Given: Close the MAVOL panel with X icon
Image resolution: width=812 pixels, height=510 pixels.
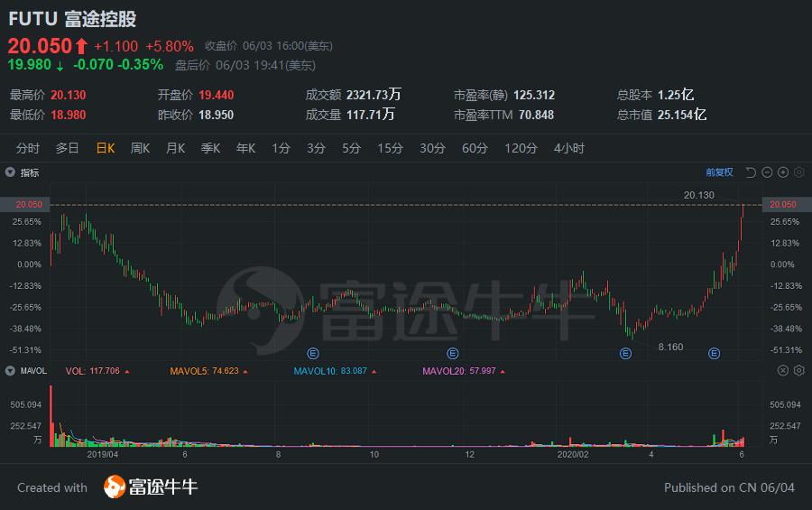Looking at the screenshot, I should (783, 370).
